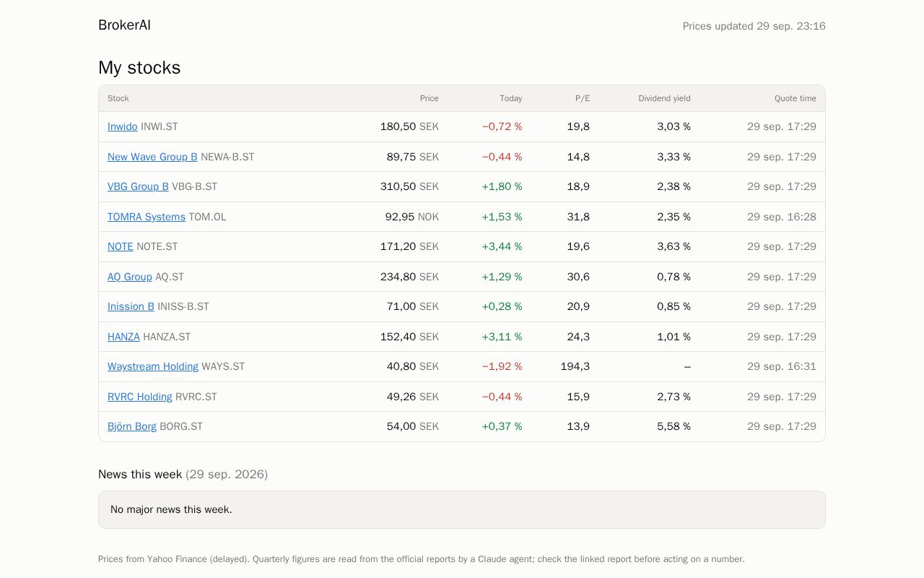Click VBG Group's price 310,50 SEK
Screen dimensions: 924x578
pyautogui.click(x=409, y=186)
